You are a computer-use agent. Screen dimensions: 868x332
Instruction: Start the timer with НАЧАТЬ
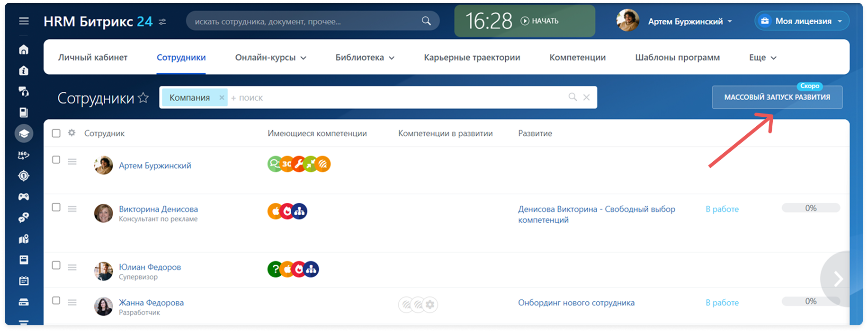(539, 21)
